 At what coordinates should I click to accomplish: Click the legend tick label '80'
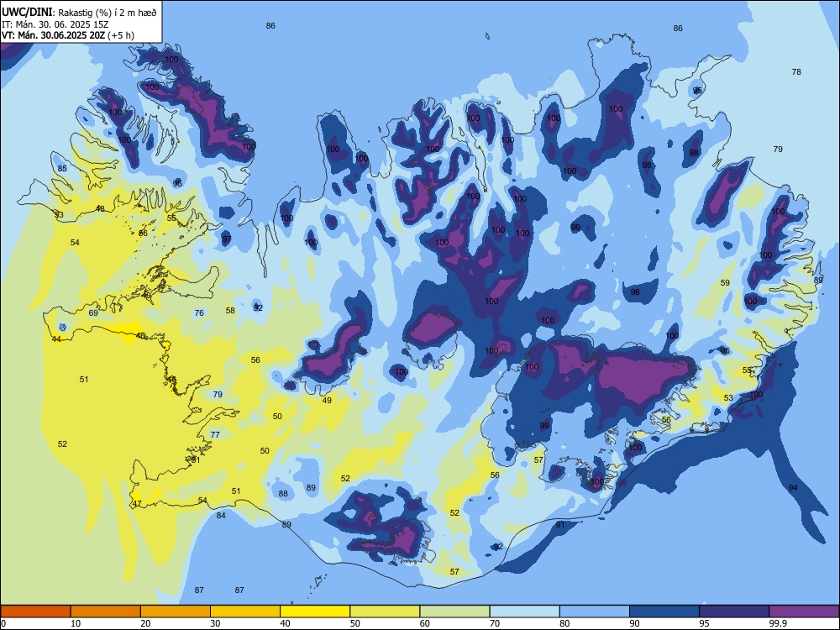pyautogui.click(x=564, y=623)
